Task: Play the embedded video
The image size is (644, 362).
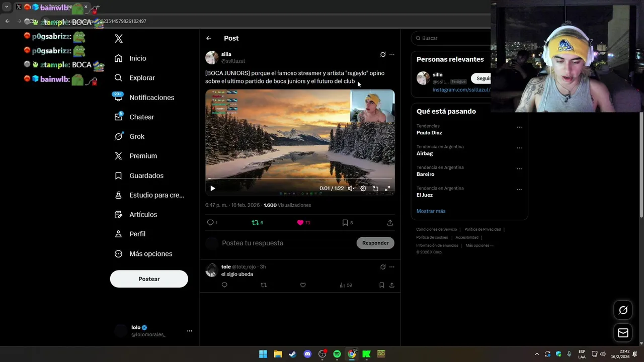Action: [213, 189]
